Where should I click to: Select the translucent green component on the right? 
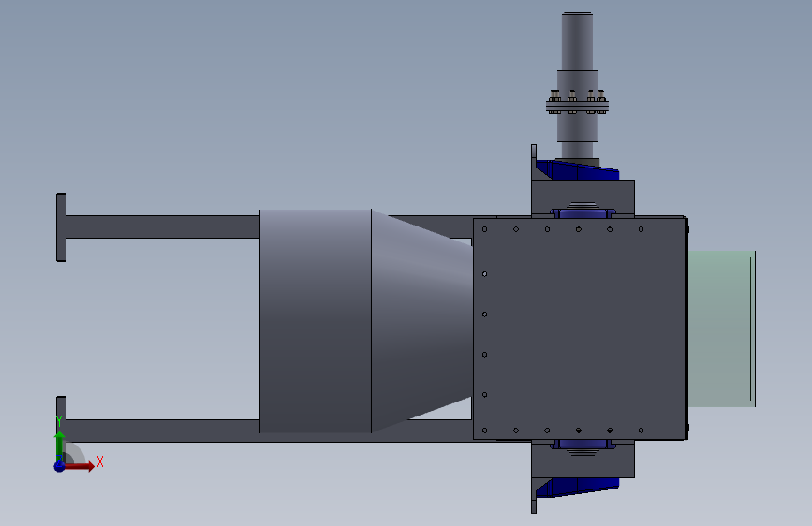tap(721, 329)
